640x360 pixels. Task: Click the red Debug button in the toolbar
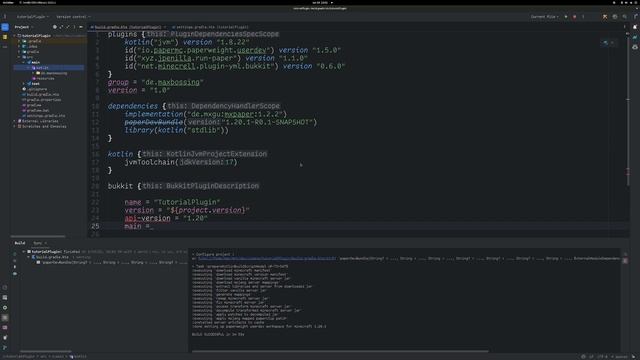pyautogui.click(x=575, y=17)
